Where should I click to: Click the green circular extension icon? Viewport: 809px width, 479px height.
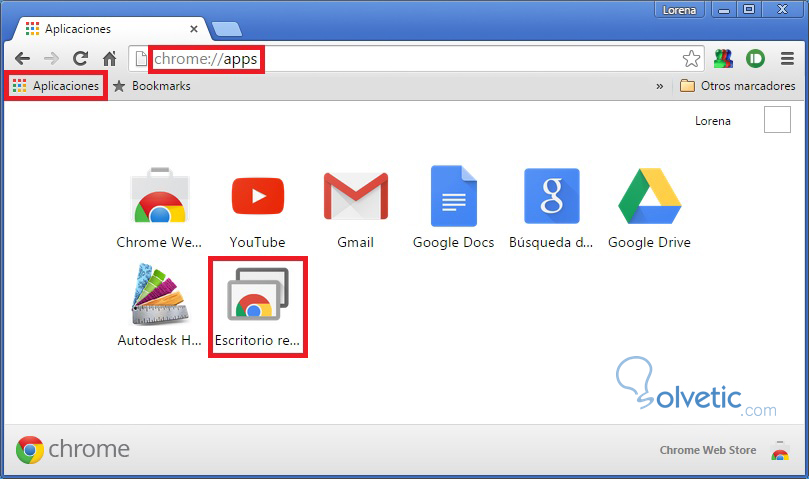[755, 59]
